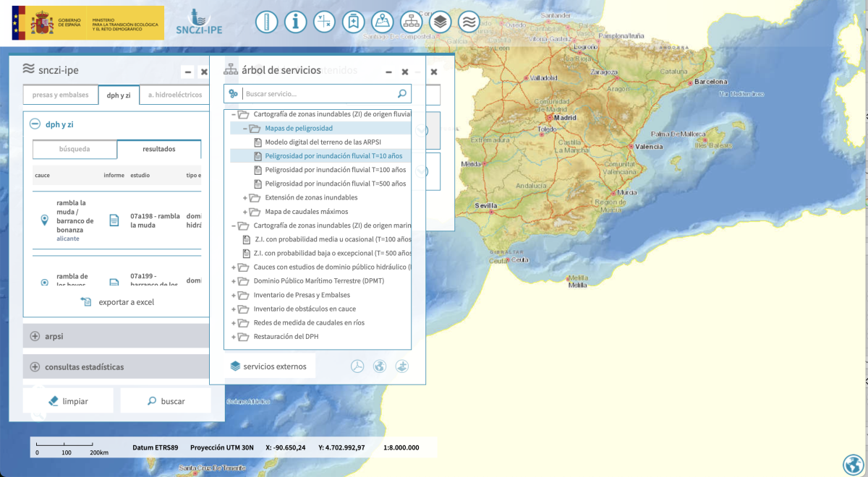Open report document for rambla la muda

point(114,220)
